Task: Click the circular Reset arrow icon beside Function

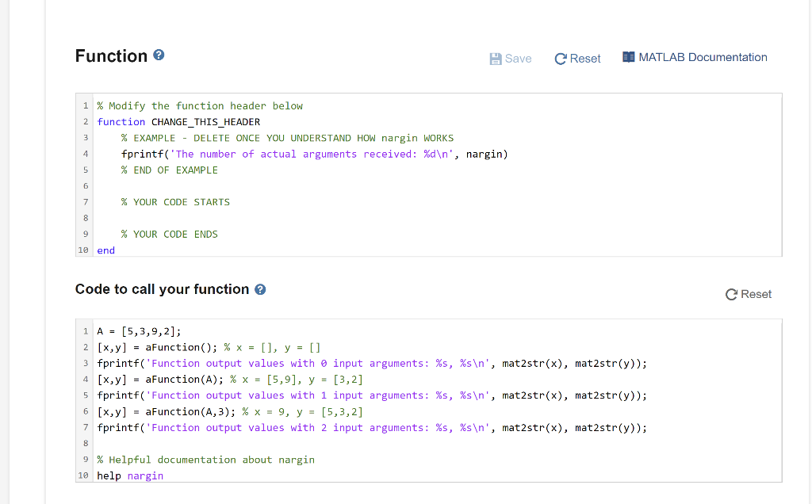Action: pyautogui.click(x=559, y=58)
